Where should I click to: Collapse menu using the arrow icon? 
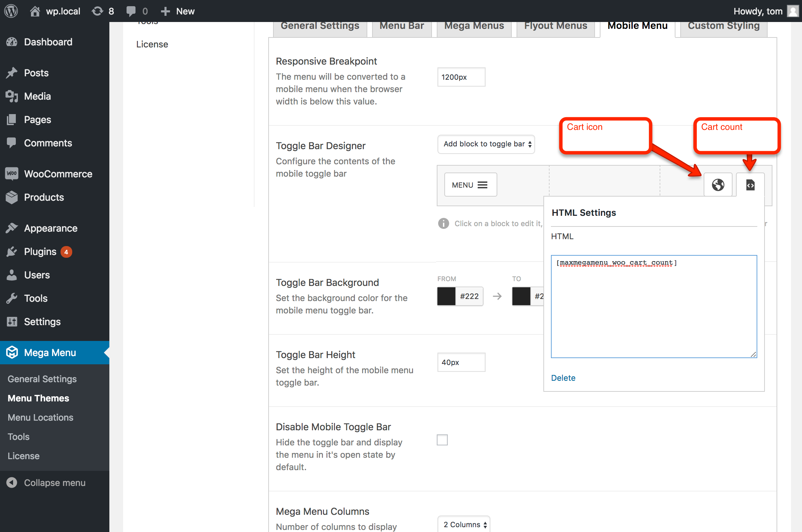[12, 483]
